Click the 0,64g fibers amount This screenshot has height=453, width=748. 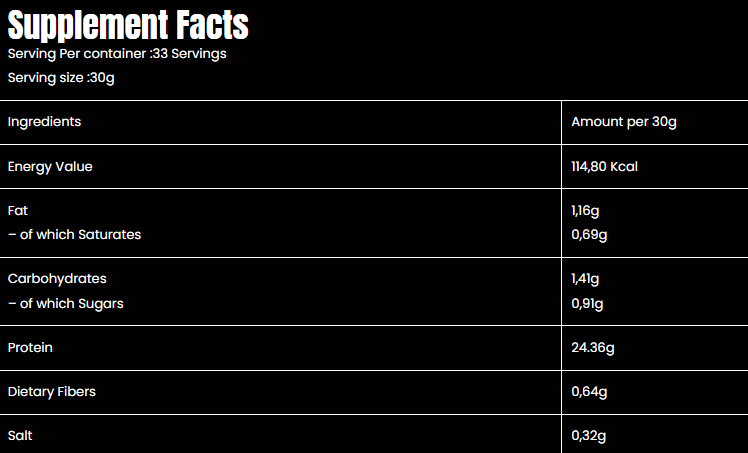click(x=590, y=392)
